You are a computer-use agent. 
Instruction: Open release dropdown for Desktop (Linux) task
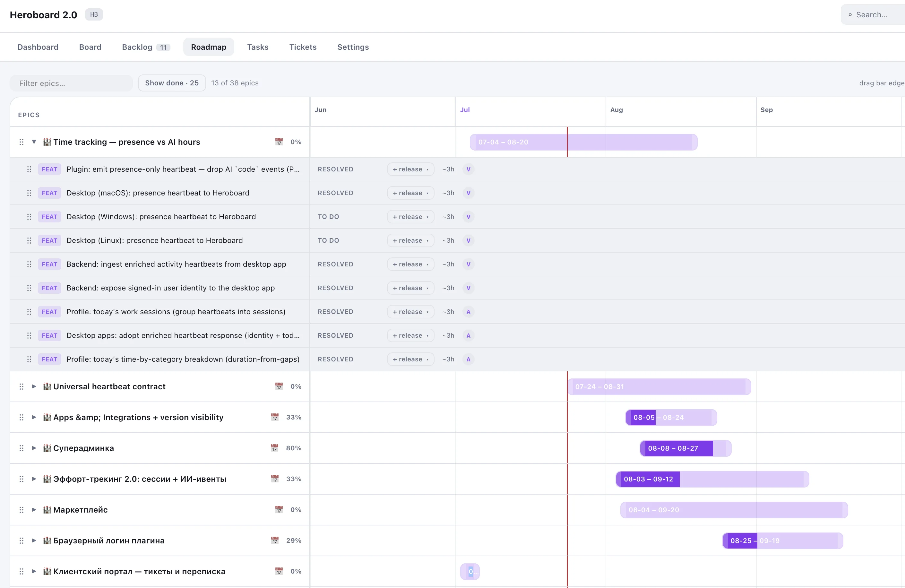pos(411,240)
